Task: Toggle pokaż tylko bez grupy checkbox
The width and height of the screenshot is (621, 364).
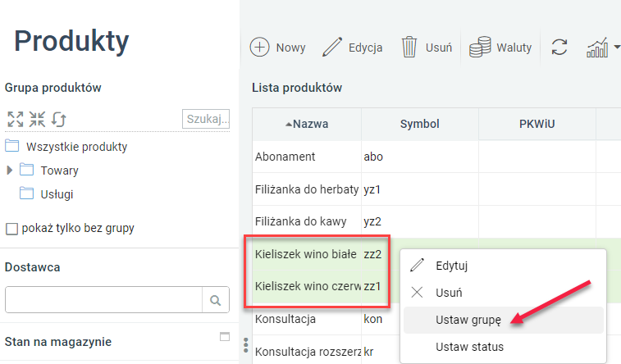Action: 11,229
